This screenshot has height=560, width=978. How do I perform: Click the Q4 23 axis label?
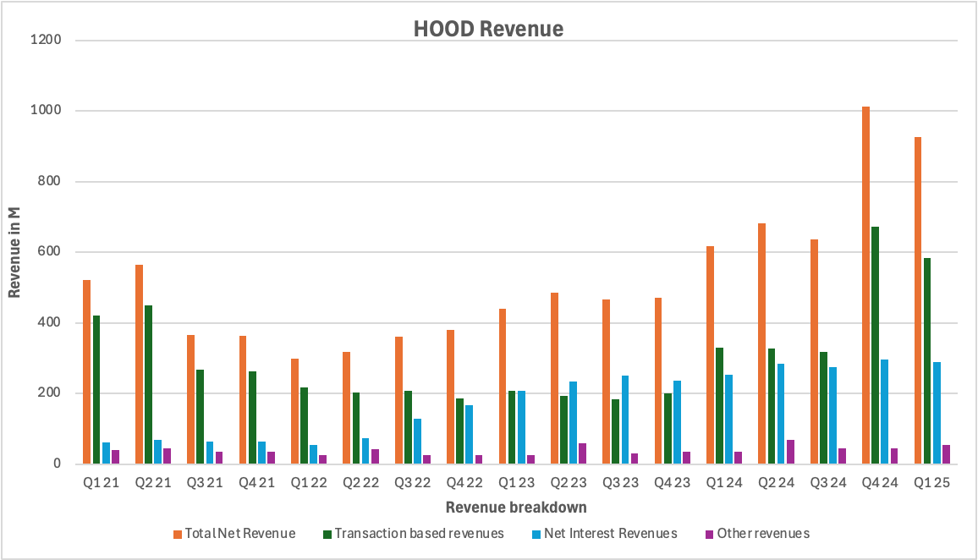click(673, 483)
